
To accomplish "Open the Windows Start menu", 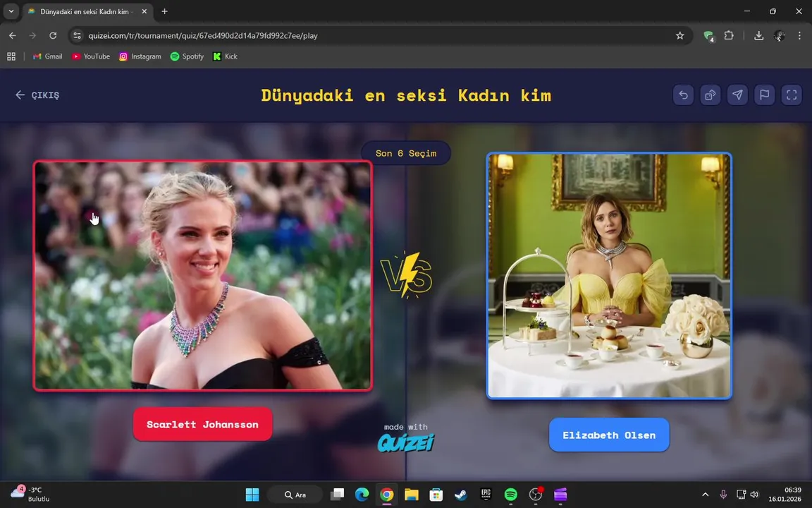I will [252, 495].
